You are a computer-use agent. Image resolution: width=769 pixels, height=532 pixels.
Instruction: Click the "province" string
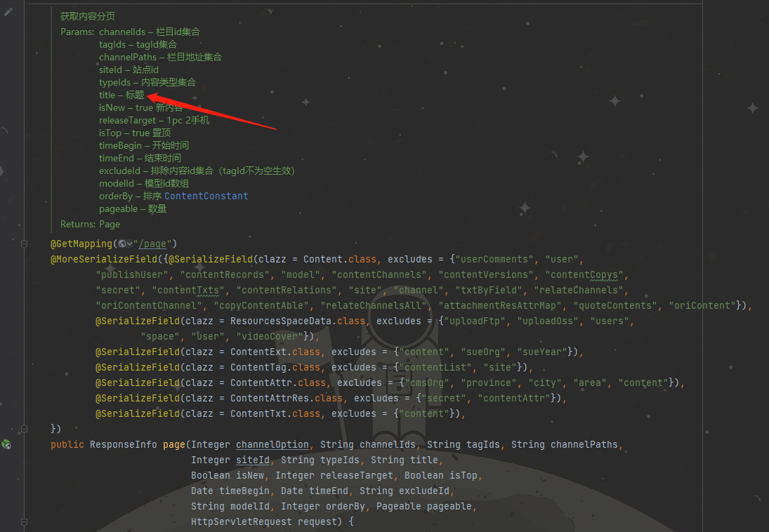coord(489,383)
